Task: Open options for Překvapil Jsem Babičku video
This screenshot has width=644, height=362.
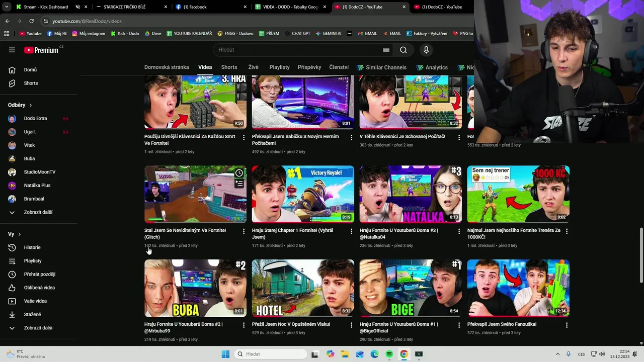Action: pos(352,137)
